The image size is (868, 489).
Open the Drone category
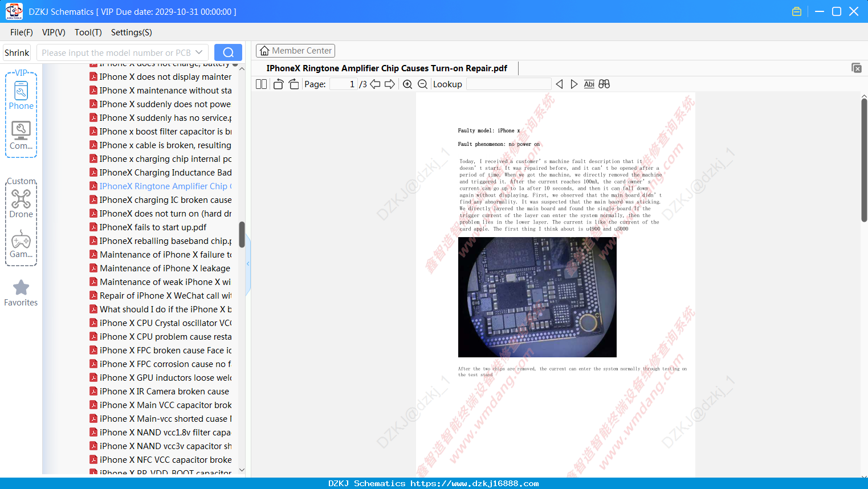(21, 203)
